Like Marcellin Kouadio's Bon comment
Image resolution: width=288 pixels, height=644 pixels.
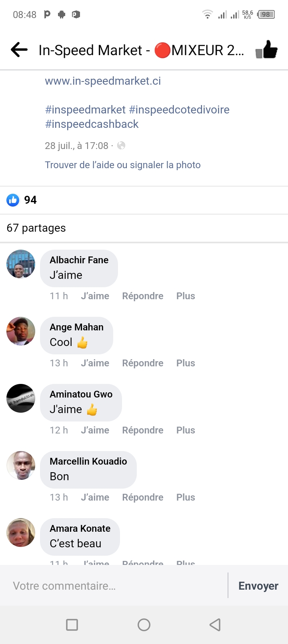pos(95,497)
